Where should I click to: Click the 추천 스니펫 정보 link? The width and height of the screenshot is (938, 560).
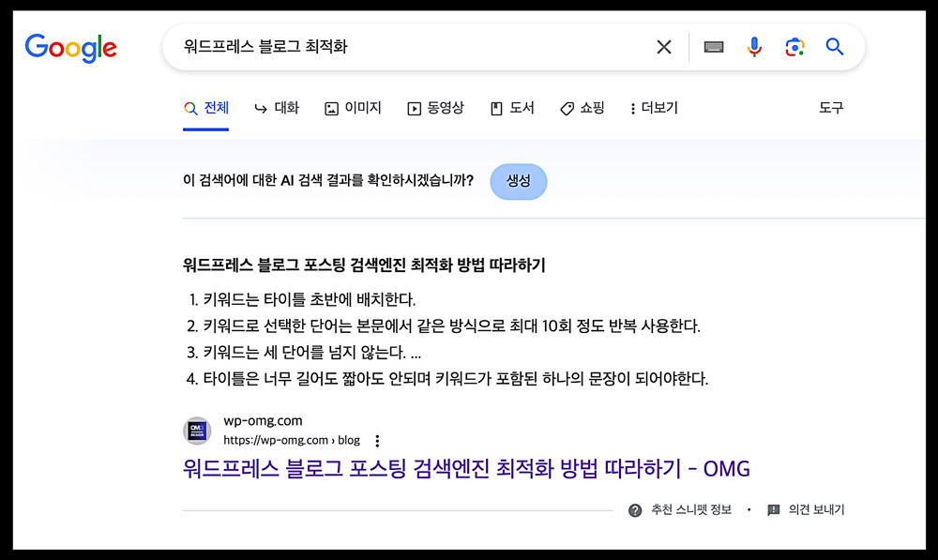point(679,509)
